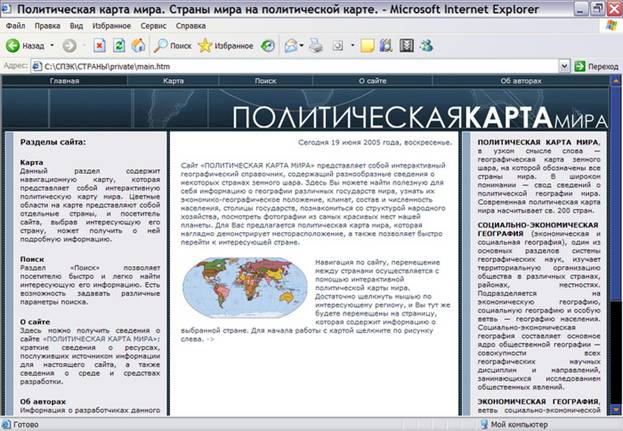Click page scrollbar up arrow
The image size is (623, 431).
(x=615, y=81)
